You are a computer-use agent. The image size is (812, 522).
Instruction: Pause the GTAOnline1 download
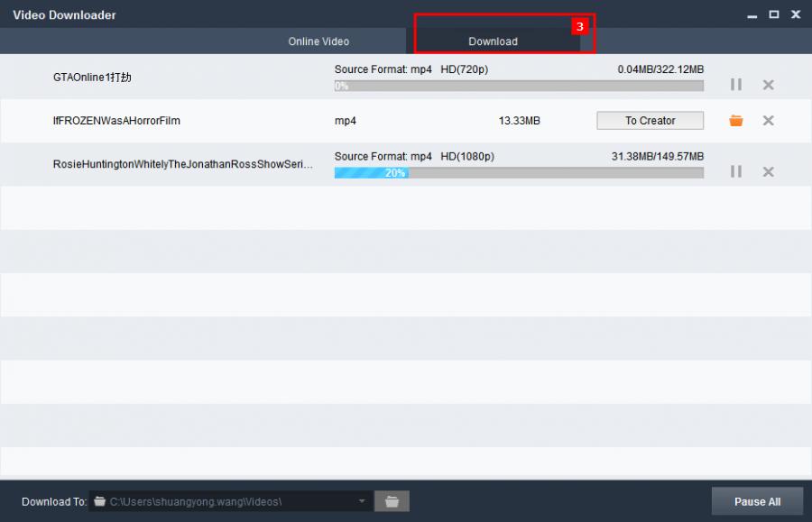point(736,85)
